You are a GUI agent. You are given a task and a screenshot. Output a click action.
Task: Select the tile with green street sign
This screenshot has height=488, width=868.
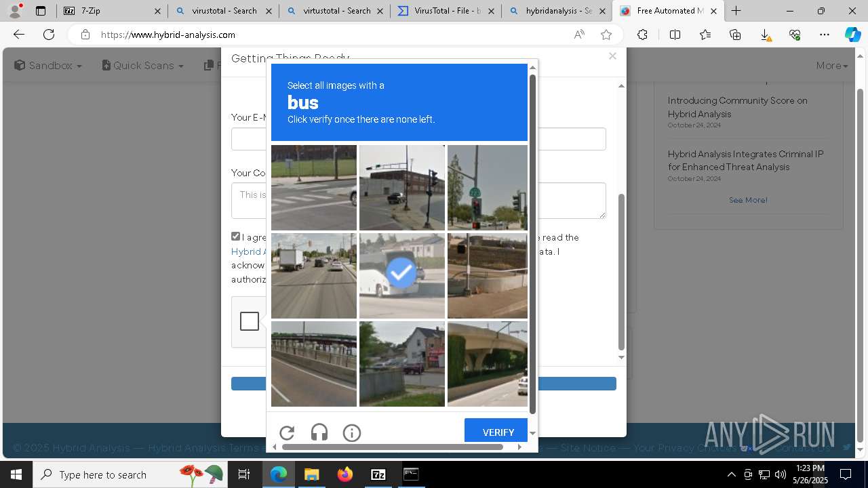click(488, 188)
